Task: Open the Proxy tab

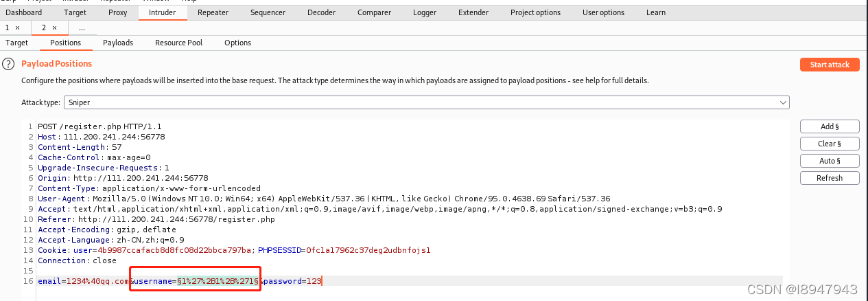Action: point(117,12)
